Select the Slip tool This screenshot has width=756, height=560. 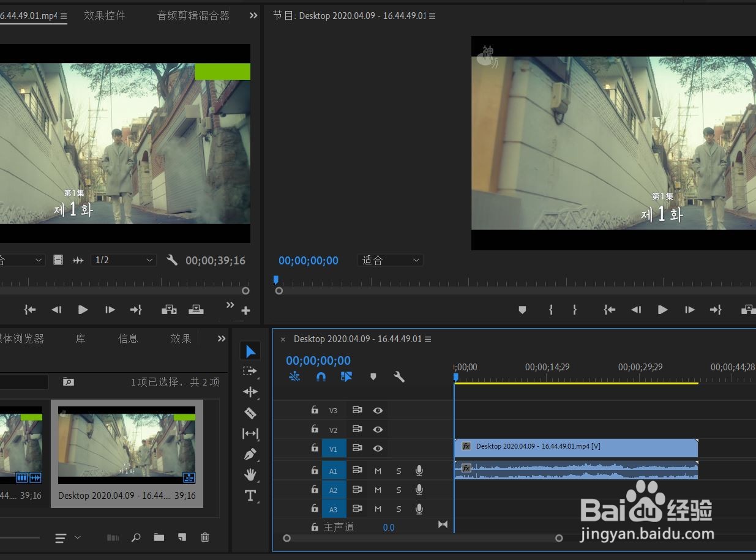pos(250,433)
